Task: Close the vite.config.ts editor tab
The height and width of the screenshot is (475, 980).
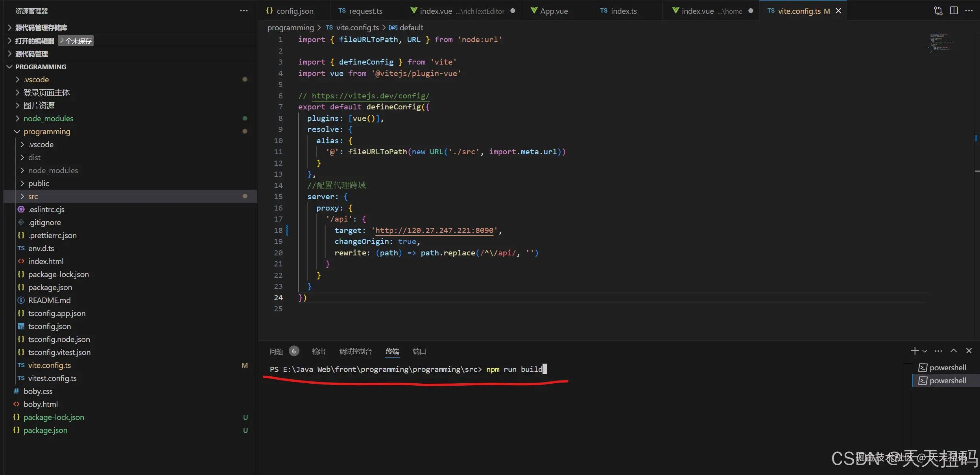Action: pyautogui.click(x=838, y=11)
